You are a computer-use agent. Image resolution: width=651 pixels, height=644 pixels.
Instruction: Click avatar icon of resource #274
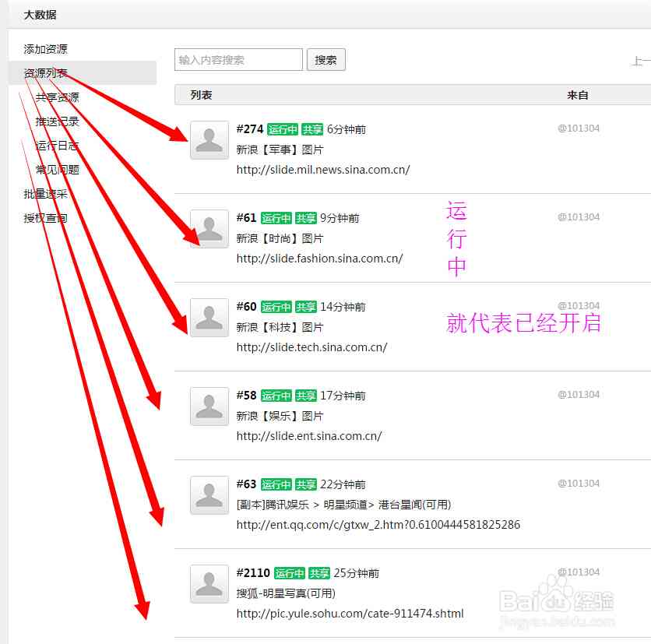click(x=209, y=140)
